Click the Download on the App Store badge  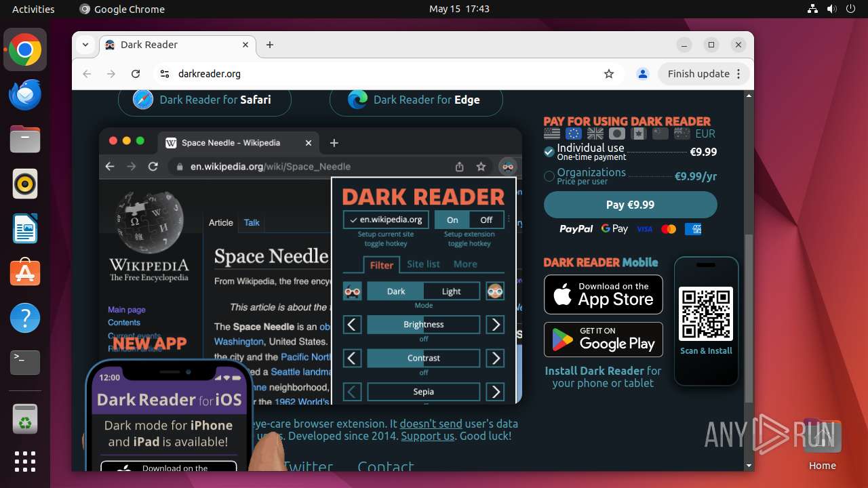coord(604,294)
